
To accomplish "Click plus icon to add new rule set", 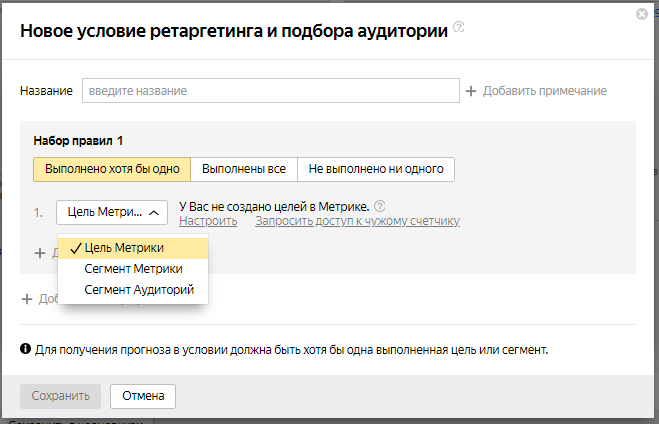I will click(x=27, y=299).
